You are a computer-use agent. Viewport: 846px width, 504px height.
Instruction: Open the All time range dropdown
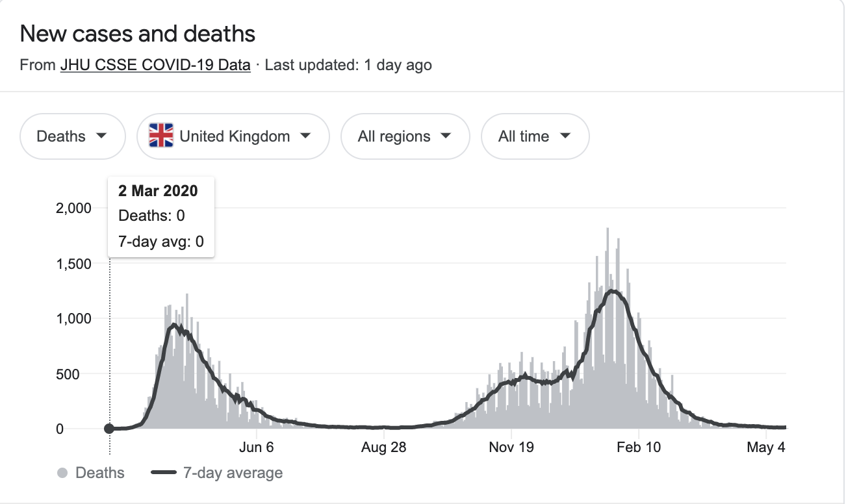point(534,136)
